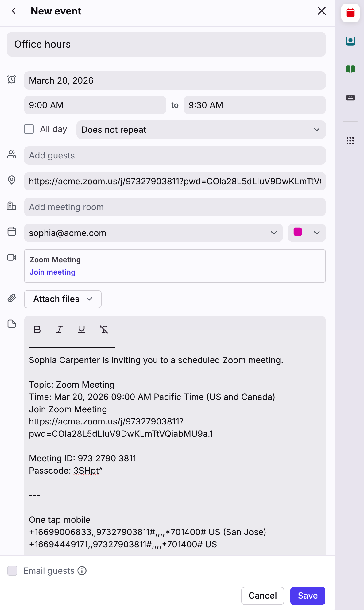
Task: Expand the Does not repeat dropdown
Action: coord(201,130)
